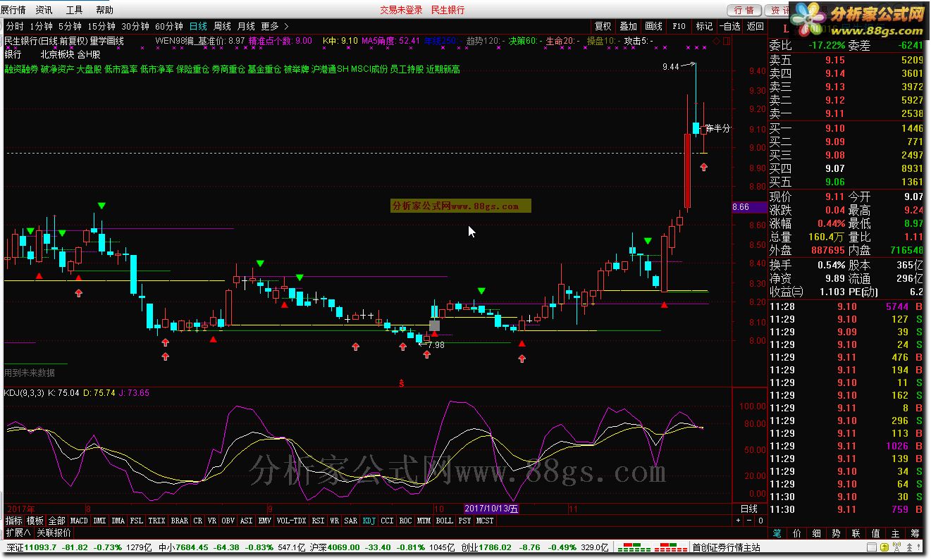Expand the 扩展 panel

pos(18,533)
